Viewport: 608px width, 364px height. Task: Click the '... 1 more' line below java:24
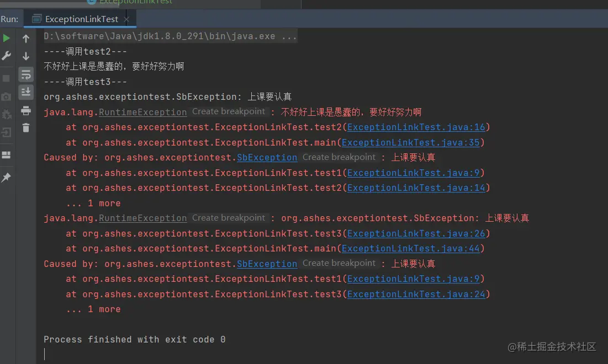(93, 309)
